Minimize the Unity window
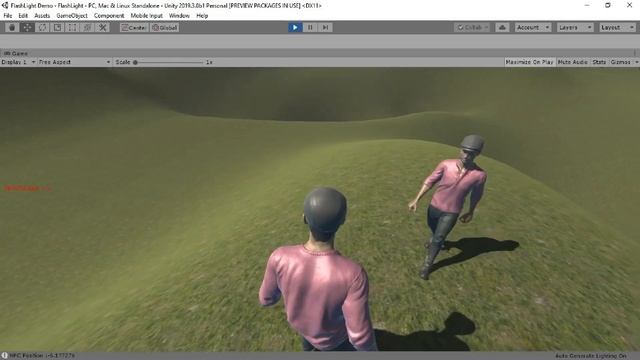This screenshot has width=640, height=360. click(587, 5)
